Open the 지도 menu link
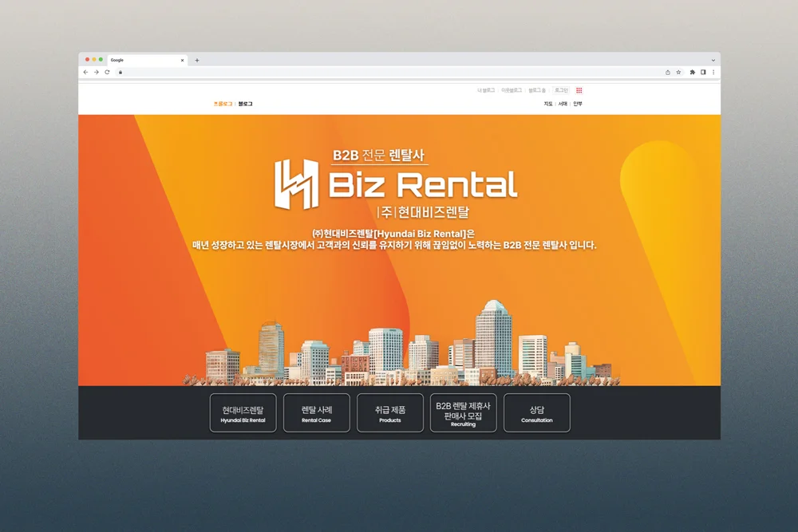 pos(548,104)
